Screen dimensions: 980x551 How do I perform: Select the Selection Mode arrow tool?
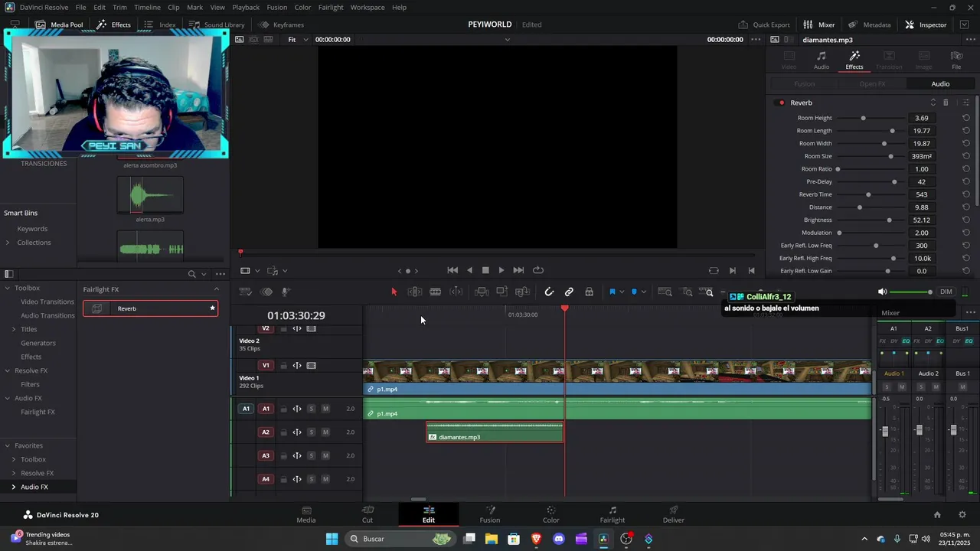click(394, 292)
